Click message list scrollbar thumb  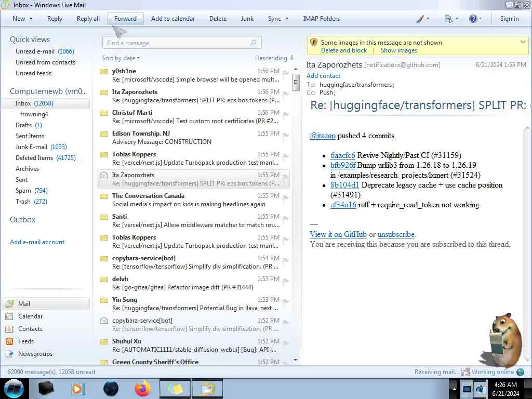point(296,82)
